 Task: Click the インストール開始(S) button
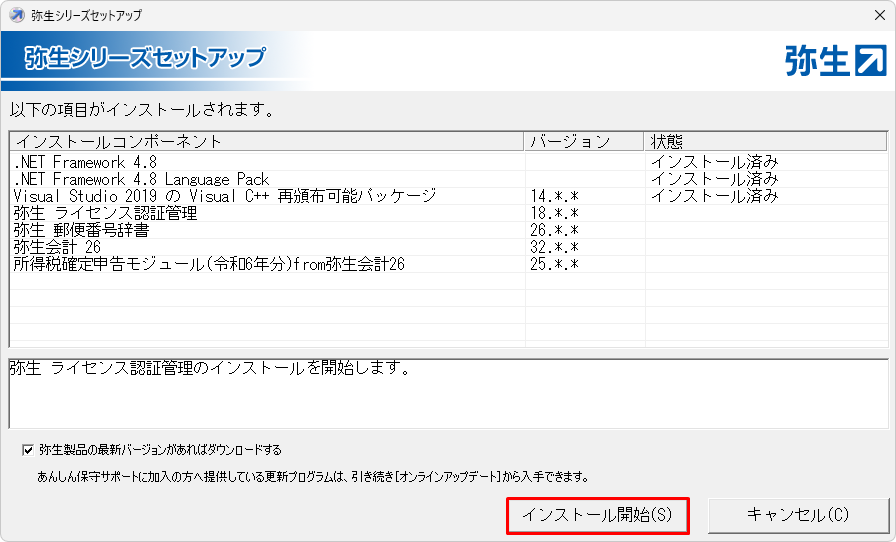[x=598, y=516]
